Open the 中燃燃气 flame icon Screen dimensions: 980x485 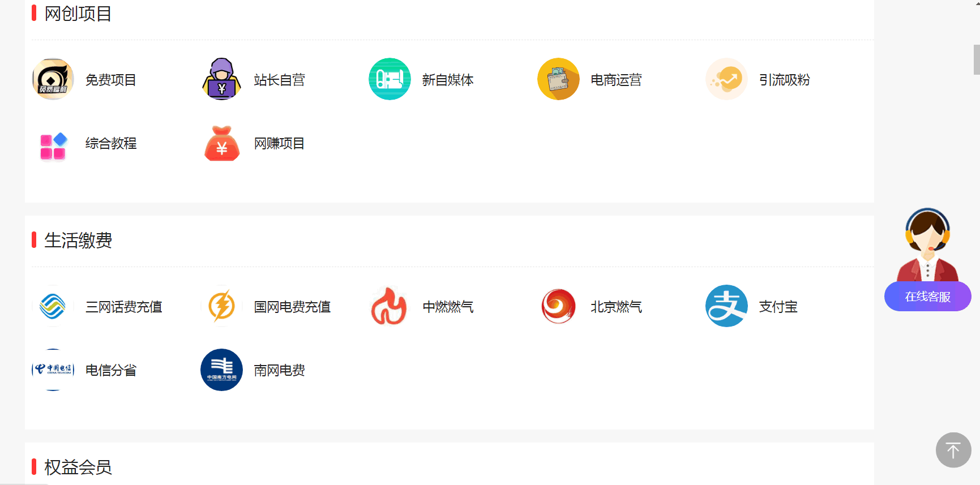pos(390,306)
